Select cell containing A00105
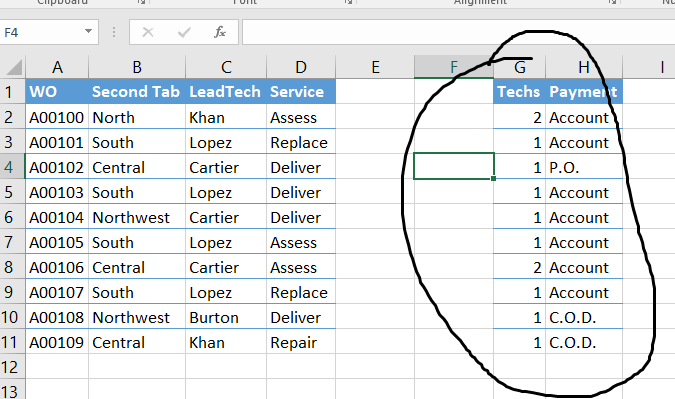675x399 pixels. (x=57, y=242)
